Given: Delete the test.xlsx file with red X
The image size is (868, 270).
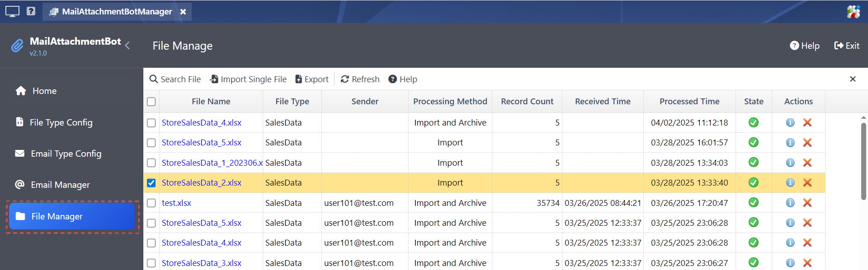Looking at the screenshot, I should click(x=807, y=203).
